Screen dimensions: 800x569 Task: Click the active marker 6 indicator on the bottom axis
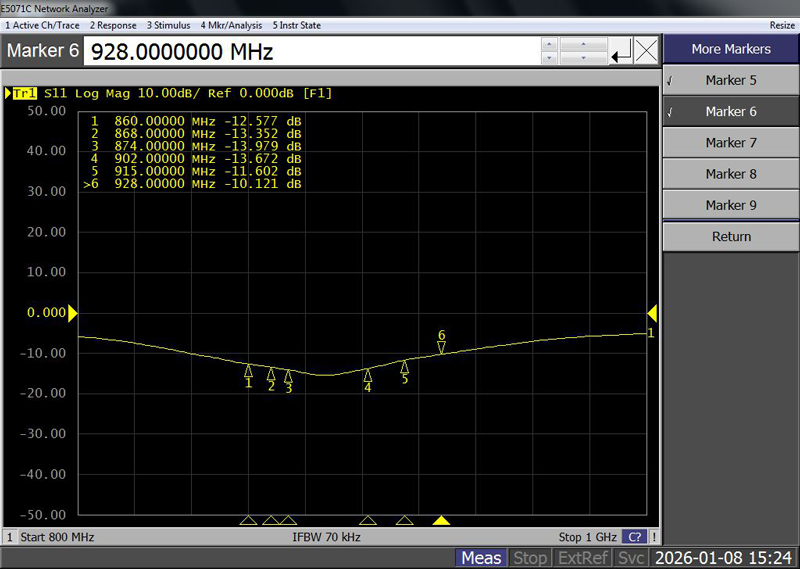click(x=441, y=520)
